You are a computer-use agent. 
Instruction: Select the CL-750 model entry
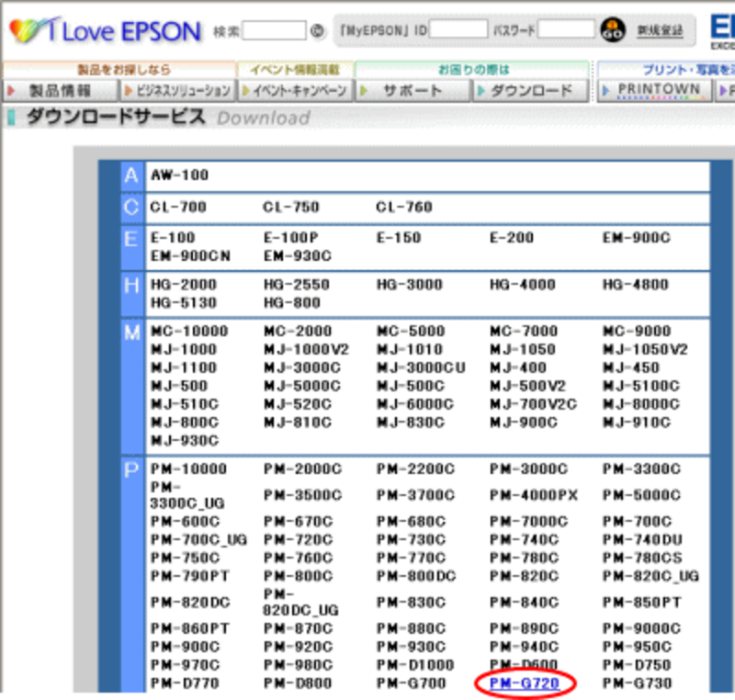coord(291,207)
